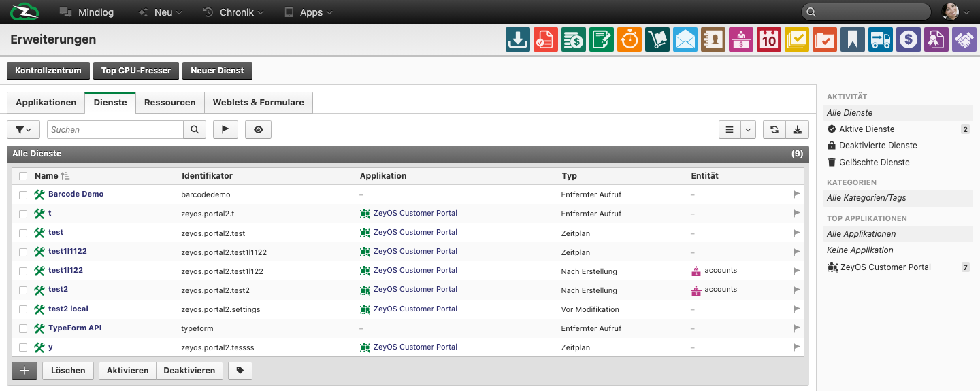Viewport: 980px width, 391px height.
Task: Click the list view hamburger button
Action: pos(730,129)
